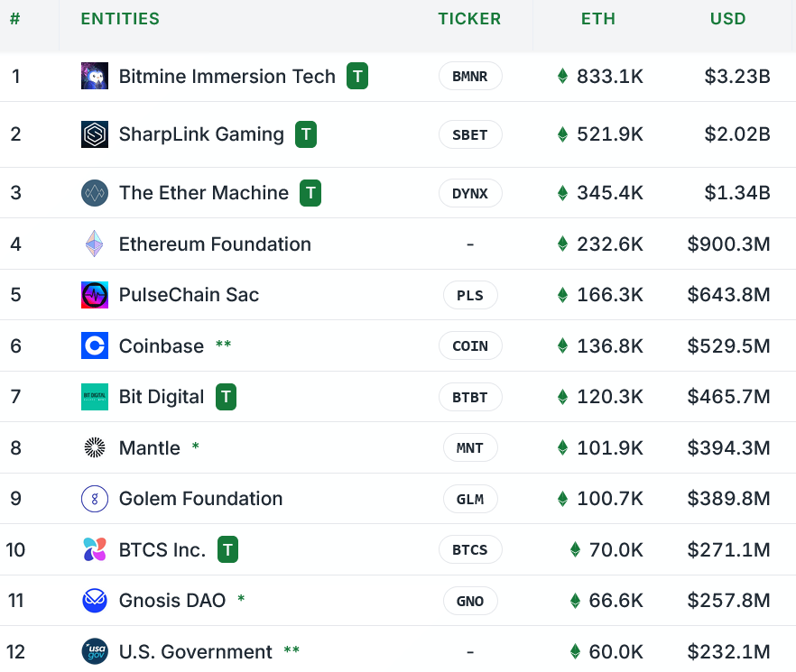Select the Golem Foundation logo
The width and height of the screenshot is (796, 672).
pos(94,499)
